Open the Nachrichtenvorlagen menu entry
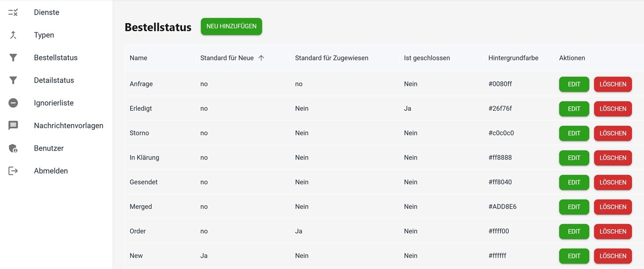The width and height of the screenshot is (644, 269). [x=68, y=126]
